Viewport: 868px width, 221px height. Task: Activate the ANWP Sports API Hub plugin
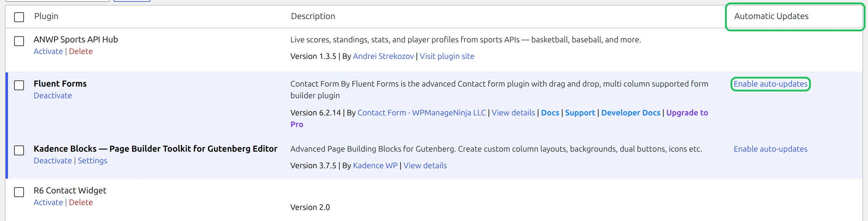point(48,51)
